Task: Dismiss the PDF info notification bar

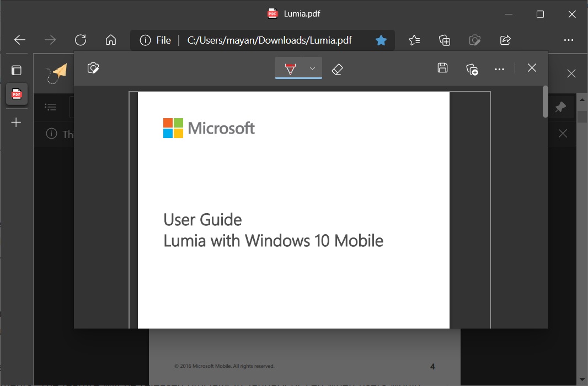Action: click(563, 133)
